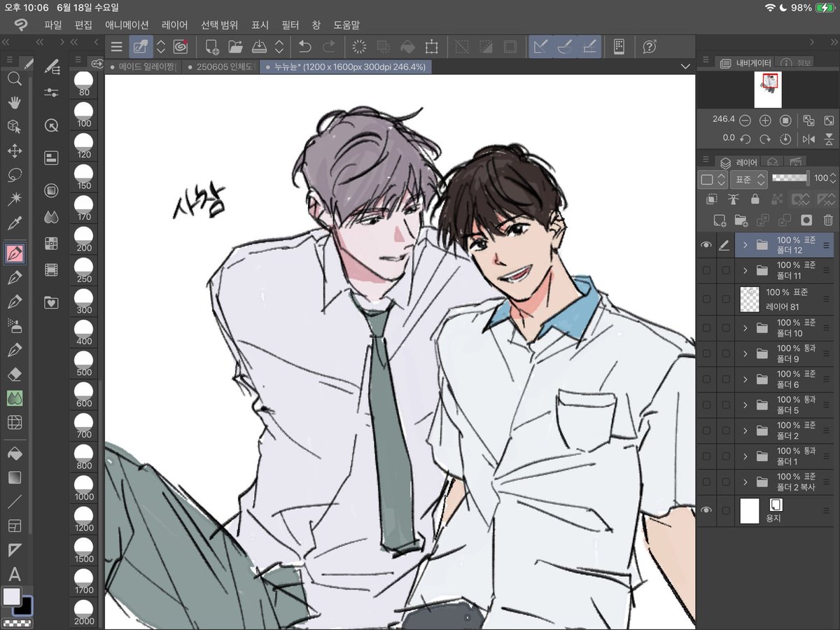This screenshot has width=840, height=630.
Task: Select the Text tool
Action: pos(15,575)
